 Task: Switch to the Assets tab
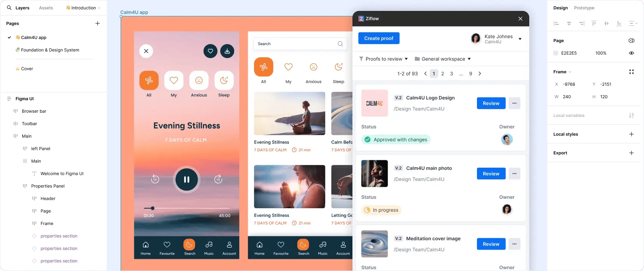[x=46, y=8]
